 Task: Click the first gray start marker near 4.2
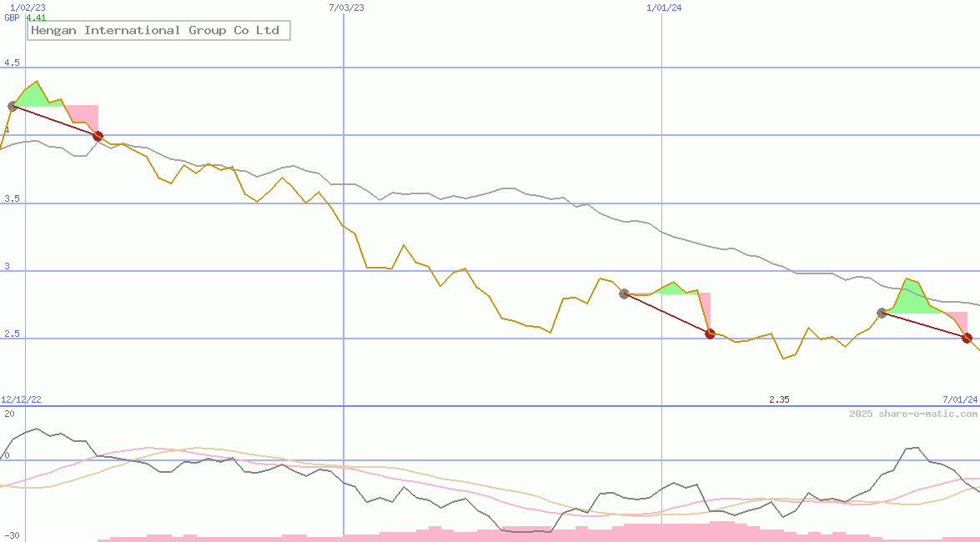click(x=13, y=106)
